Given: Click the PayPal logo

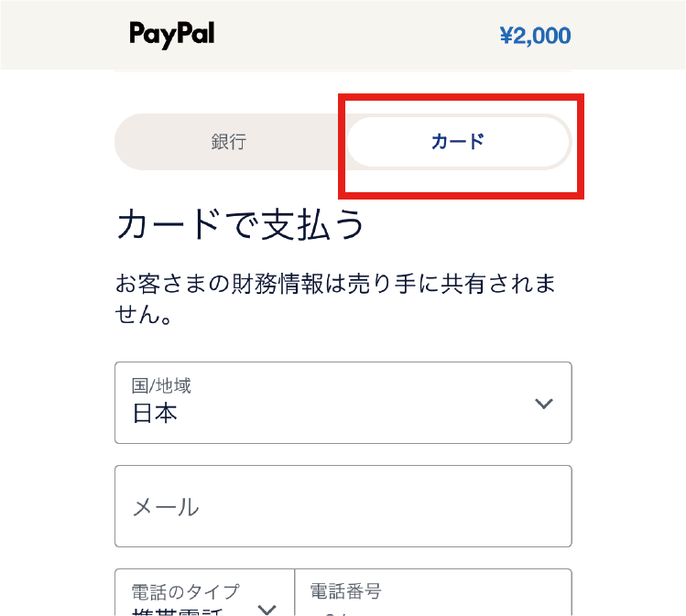Looking at the screenshot, I should (x=172, y=35).
